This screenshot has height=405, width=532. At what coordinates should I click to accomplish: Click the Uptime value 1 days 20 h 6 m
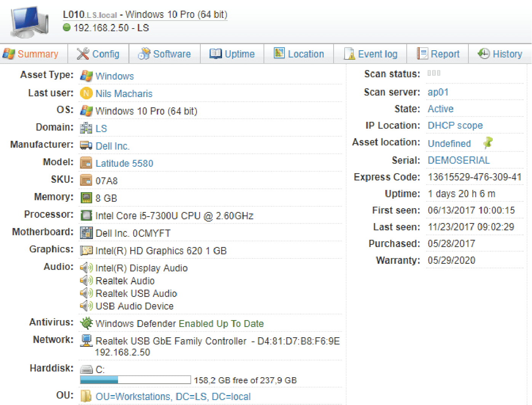pos(462,194)
